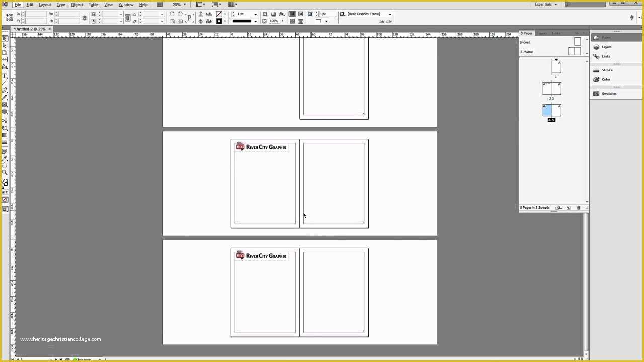Select the Pen tool
This screenshot has height=362, width=644.
(x=5, y=90)
